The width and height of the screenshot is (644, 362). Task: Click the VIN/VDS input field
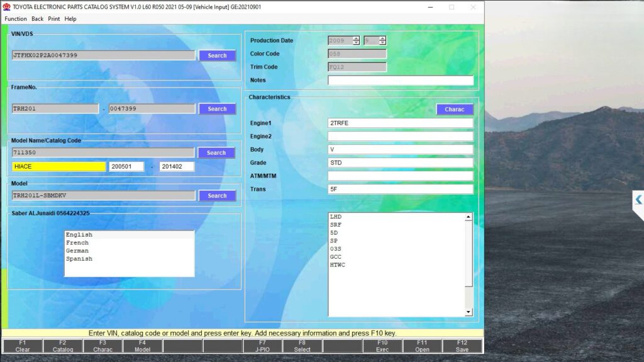[x=104, y=55]
